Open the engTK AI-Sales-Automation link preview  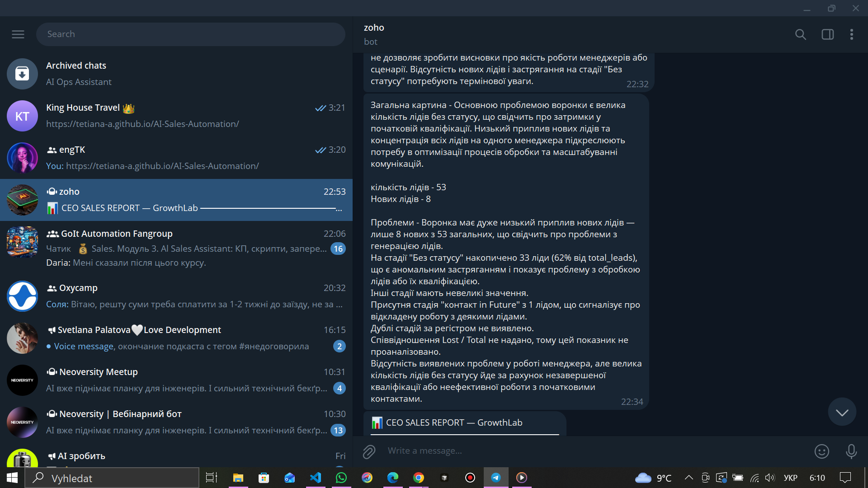pyautogui.click(x=162, y=166)
